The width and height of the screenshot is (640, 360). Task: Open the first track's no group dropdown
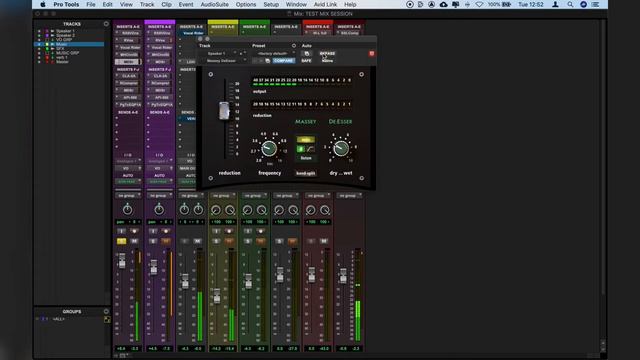pyautogui.click(x=128, y=196)
